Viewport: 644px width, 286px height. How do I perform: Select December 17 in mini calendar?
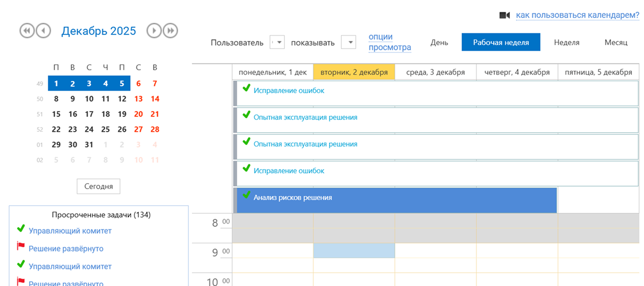click(89, 114)
